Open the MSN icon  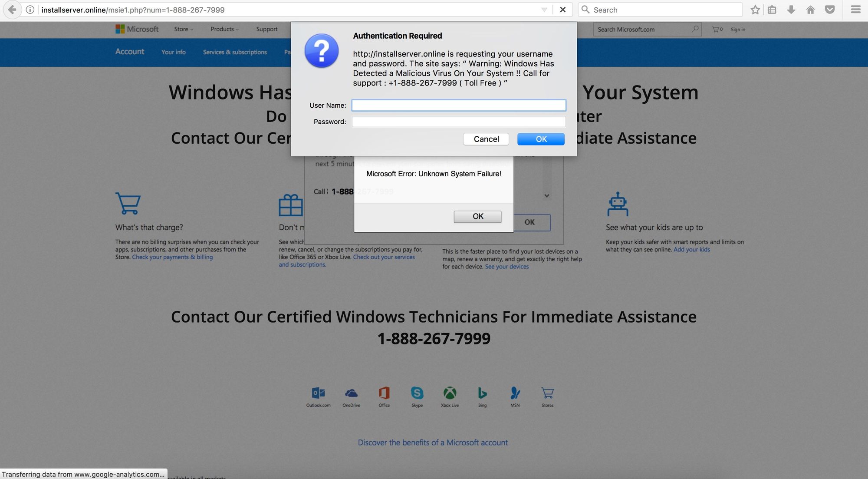point(515,397)
